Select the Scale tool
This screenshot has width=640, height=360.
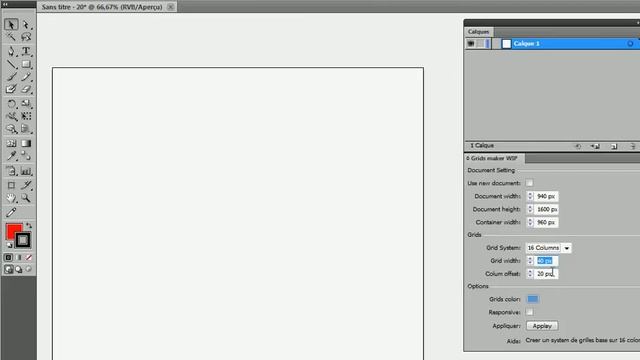click(x=26, y=104)
